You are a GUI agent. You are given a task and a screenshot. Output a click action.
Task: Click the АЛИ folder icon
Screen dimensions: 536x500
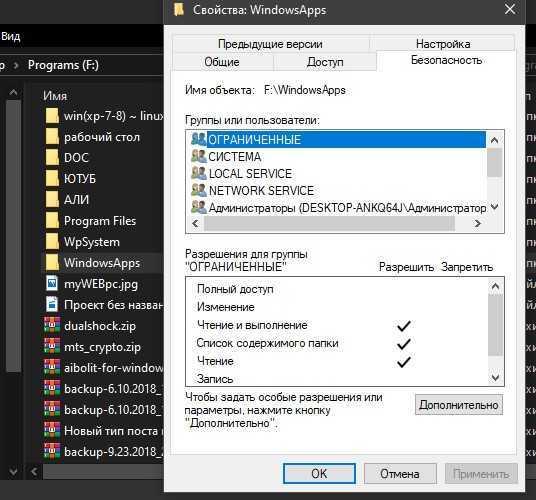tap(52, 200)
